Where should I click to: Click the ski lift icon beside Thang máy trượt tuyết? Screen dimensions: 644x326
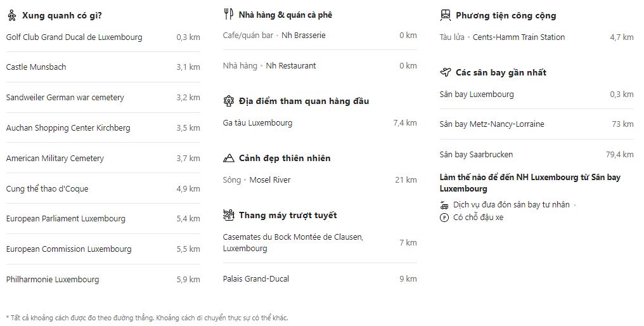229,215
